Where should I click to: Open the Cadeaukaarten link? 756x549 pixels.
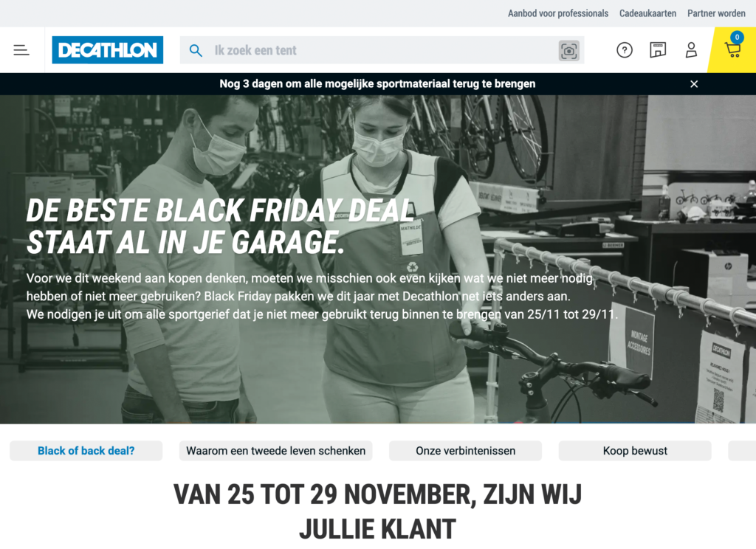coord(647,13)
